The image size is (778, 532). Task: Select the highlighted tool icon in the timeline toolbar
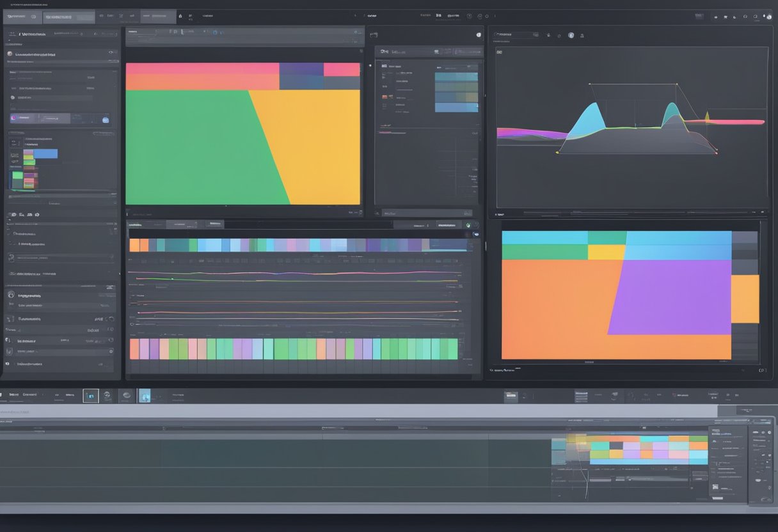coord(91,396)
